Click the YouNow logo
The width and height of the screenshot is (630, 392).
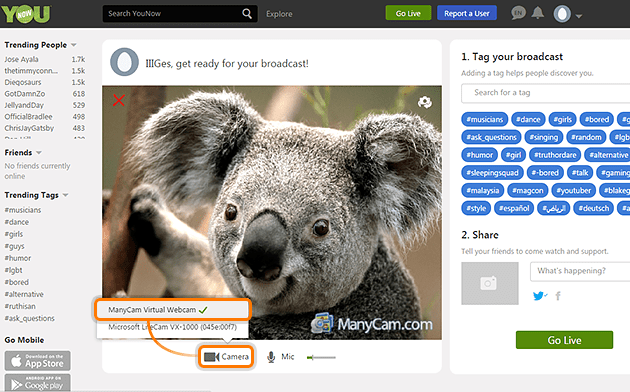tap(26, 14)
